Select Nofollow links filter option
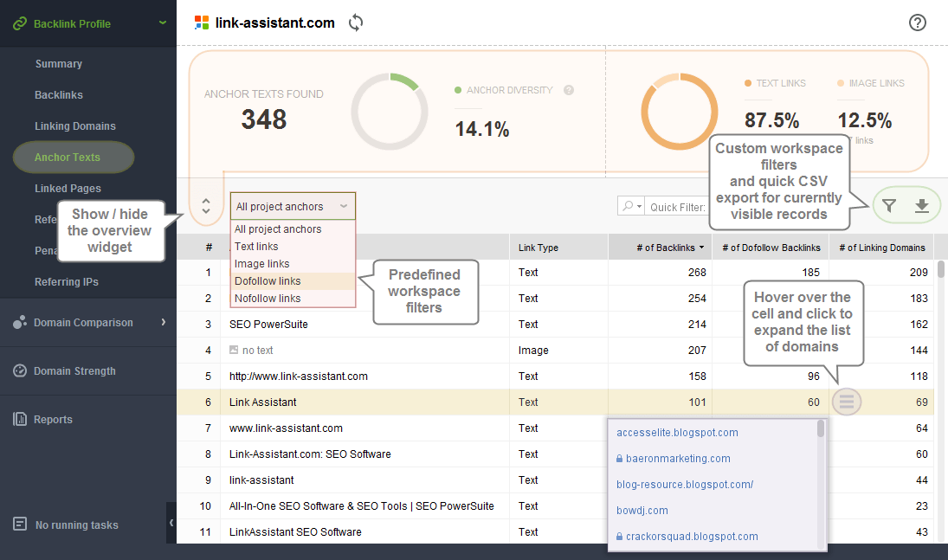This screenshot has height=560, width=948. point(293,298)
